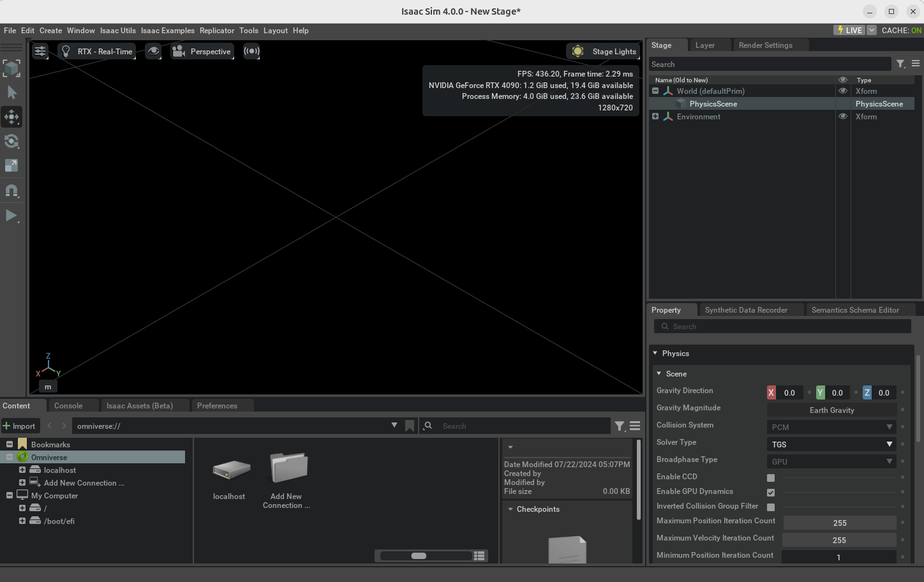Click the bookmark icon by path bar

[410, 426]
